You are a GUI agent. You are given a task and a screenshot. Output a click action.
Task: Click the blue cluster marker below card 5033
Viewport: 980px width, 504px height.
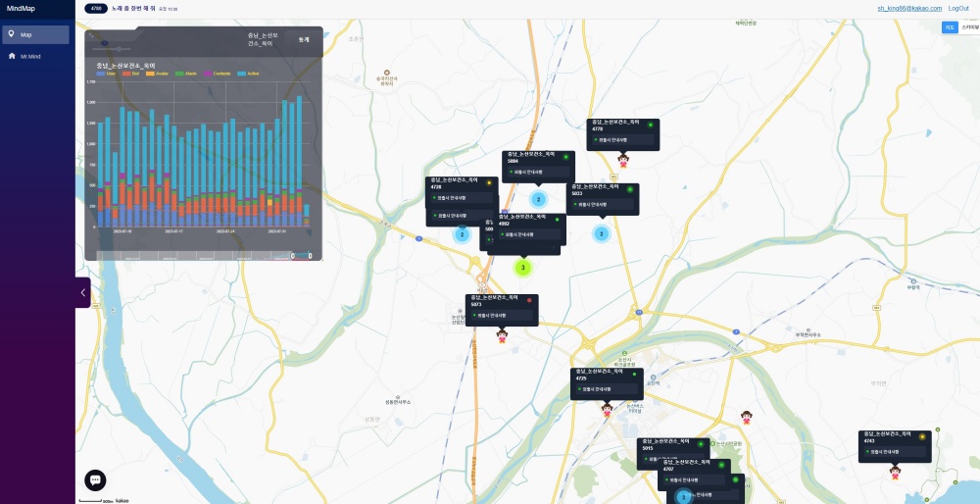click(602, 234)
